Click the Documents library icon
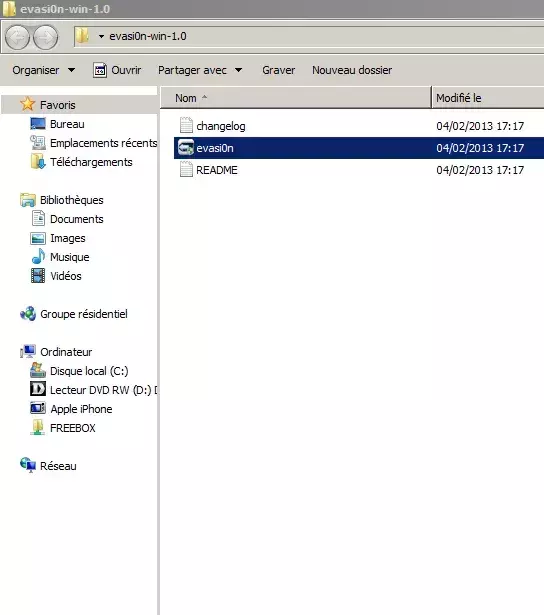This screenshot has height=615, width=544. pos(38,218)
